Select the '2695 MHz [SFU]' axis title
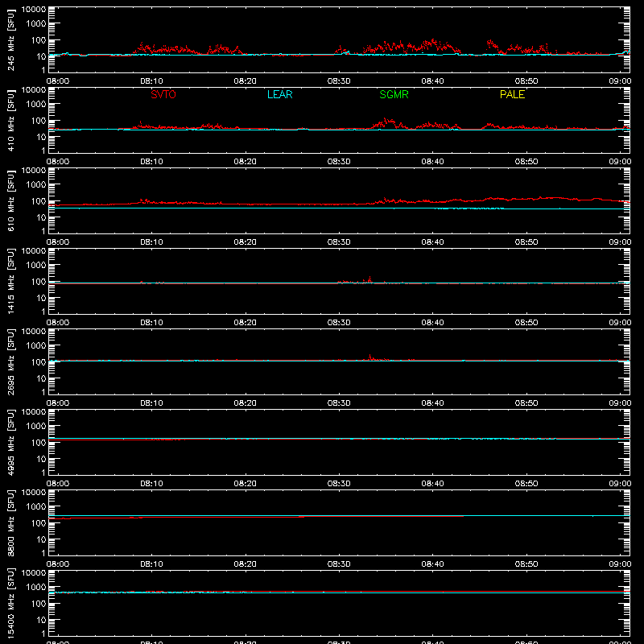Screen dimensions: 644x644 (10, 361)
